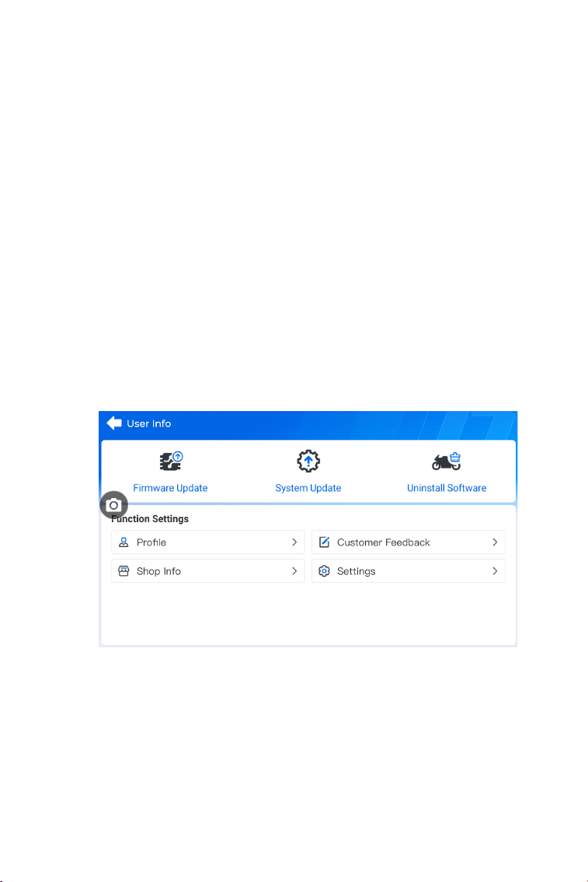The image size is (588, 882).
Task: Open Uninstall Software motorcycle icon
Action: click(x=447, y=462)
